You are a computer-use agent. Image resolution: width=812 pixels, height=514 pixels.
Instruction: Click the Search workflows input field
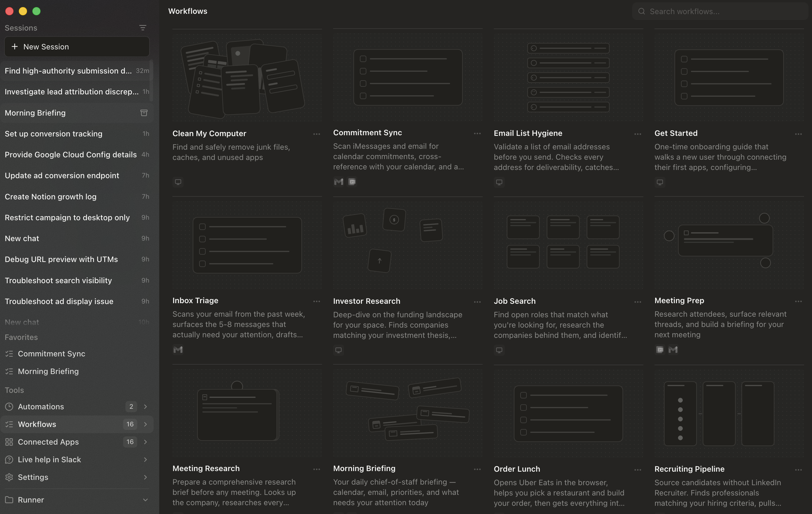tap(722, 11)
